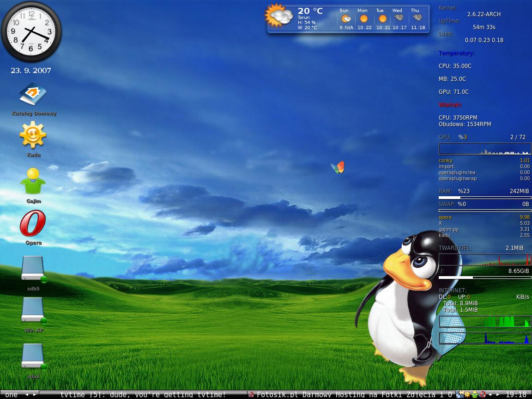This screenshot has width=532, height=399.
Task: Click the analog clock widget
Action: [31, 31]
